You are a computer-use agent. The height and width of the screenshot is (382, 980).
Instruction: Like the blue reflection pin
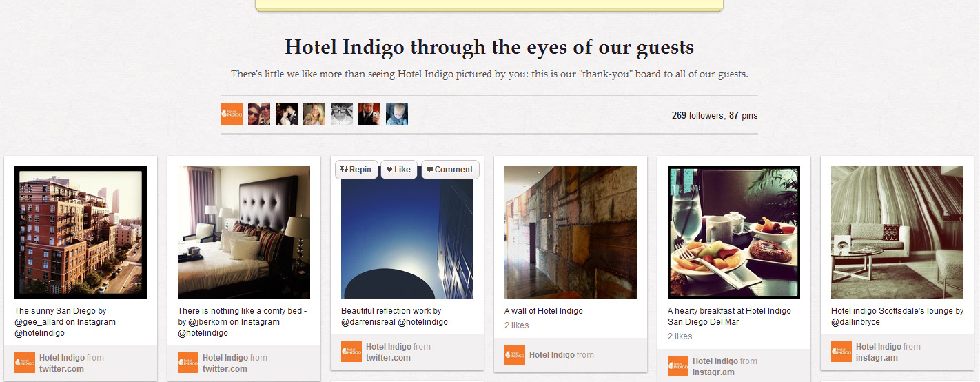point(399,170)
